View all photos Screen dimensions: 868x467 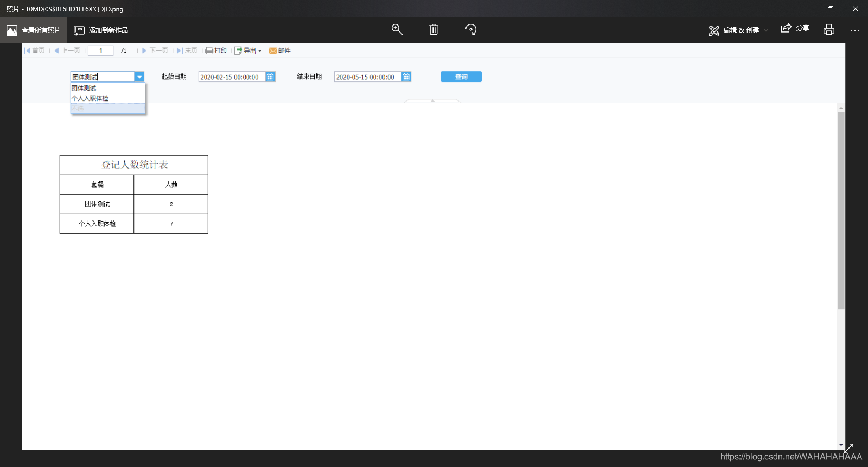pyautogui.click(x=34, y=30)
